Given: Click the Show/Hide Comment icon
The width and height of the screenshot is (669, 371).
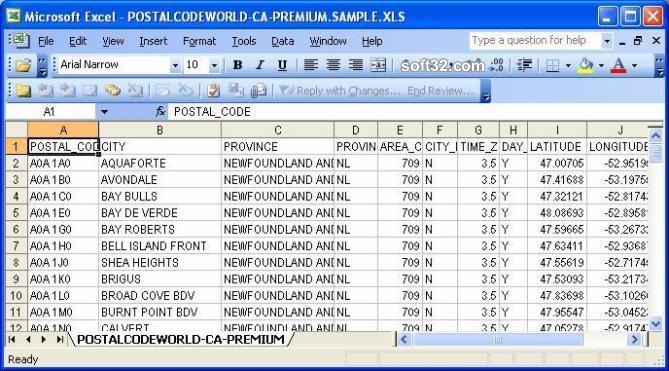Looking at the screenshot, I should point(90,90).
